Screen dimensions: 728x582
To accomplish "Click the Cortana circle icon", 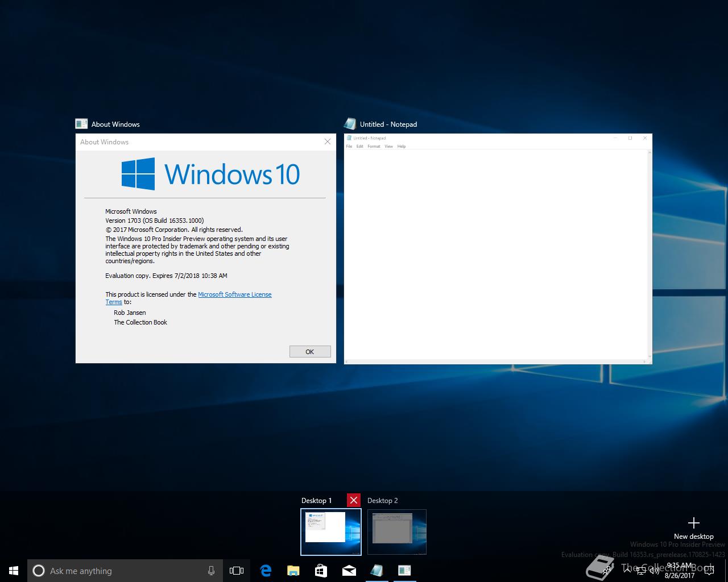I will pos(39,571).
